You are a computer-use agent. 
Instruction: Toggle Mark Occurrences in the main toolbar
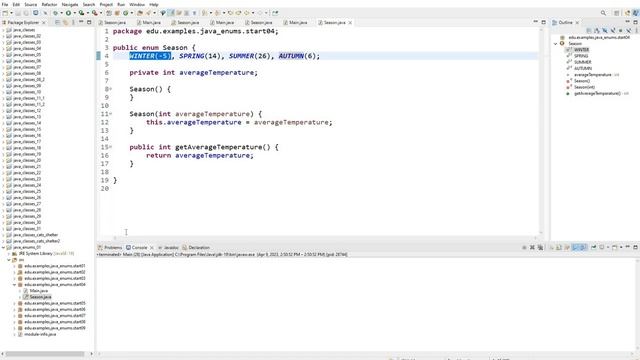tap(171, 13)
